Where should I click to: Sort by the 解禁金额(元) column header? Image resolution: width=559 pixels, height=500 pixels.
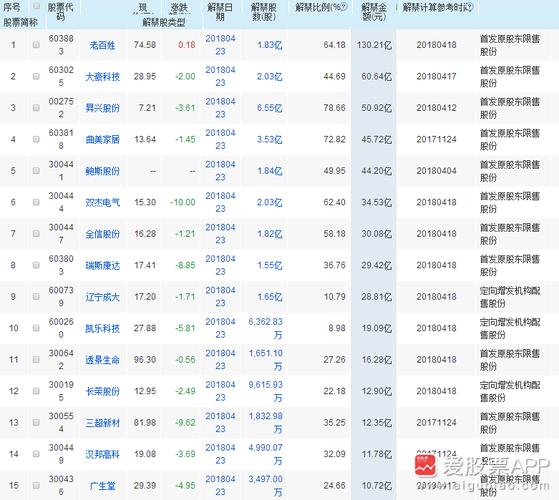tap(374, 12)
